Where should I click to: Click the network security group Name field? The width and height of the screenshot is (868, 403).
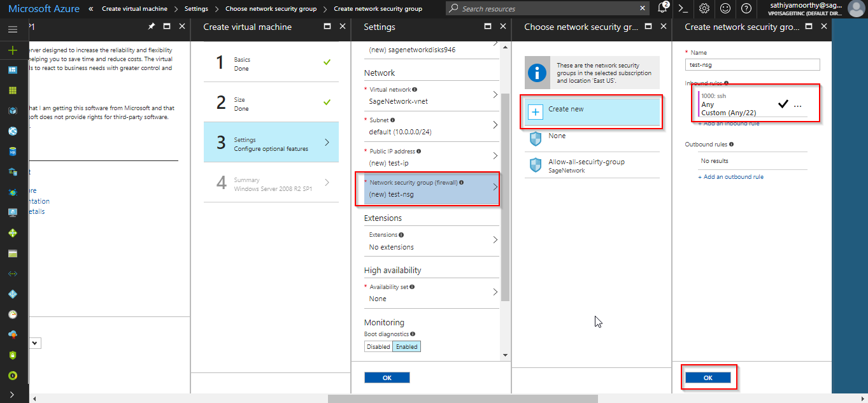tap(752, 65)
